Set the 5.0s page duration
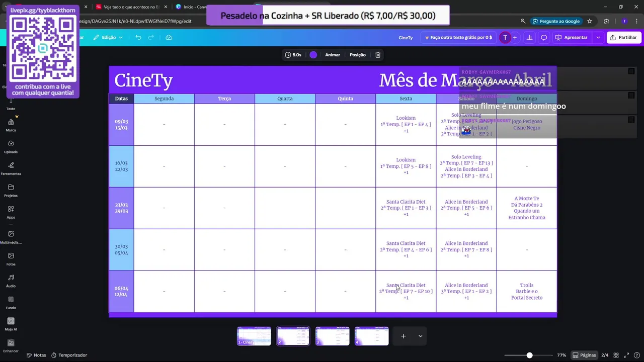Viewport: 644px width, 362px height. pos(293,55)
